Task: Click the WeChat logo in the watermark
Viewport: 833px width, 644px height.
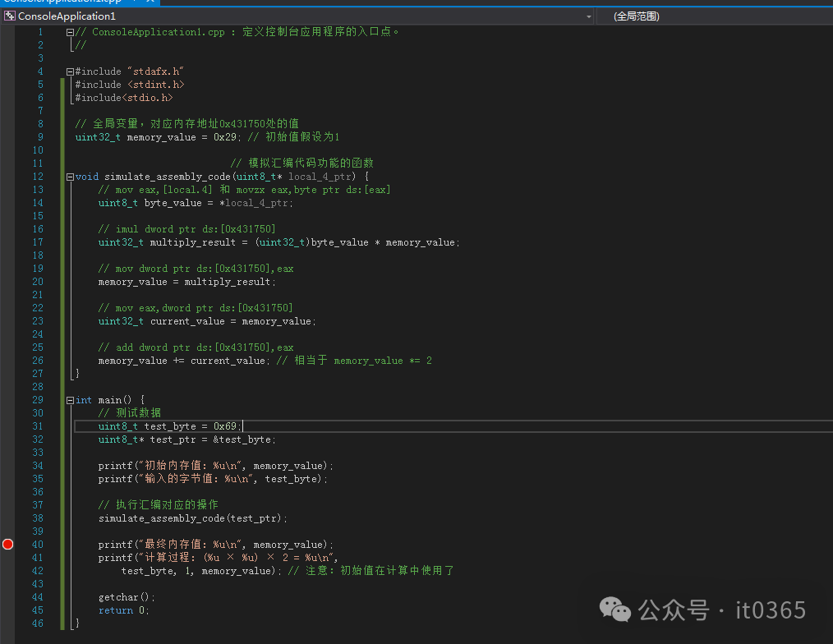Action: (x=617, y=609)
